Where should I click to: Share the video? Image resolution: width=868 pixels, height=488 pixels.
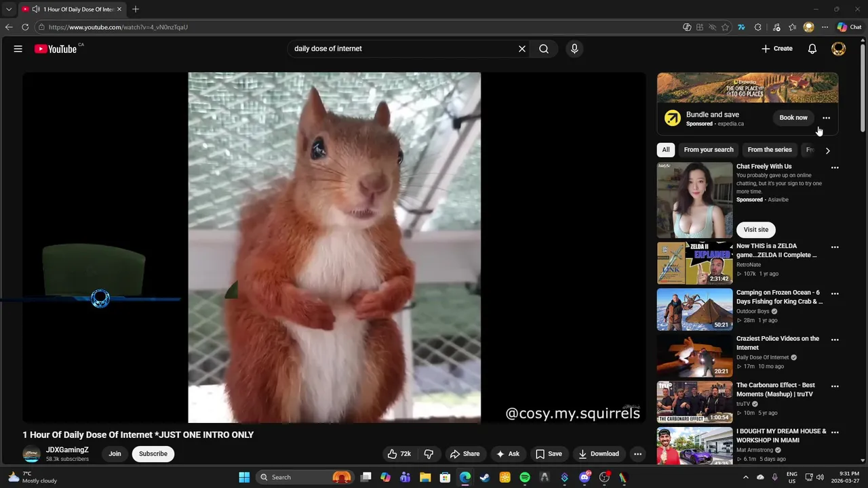[465, 454]
